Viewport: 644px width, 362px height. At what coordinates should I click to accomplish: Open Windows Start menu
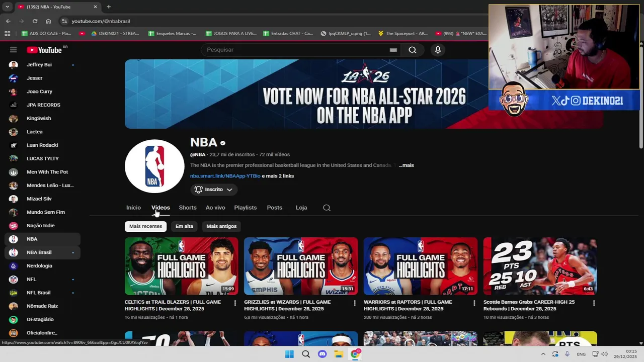point(289,354)
